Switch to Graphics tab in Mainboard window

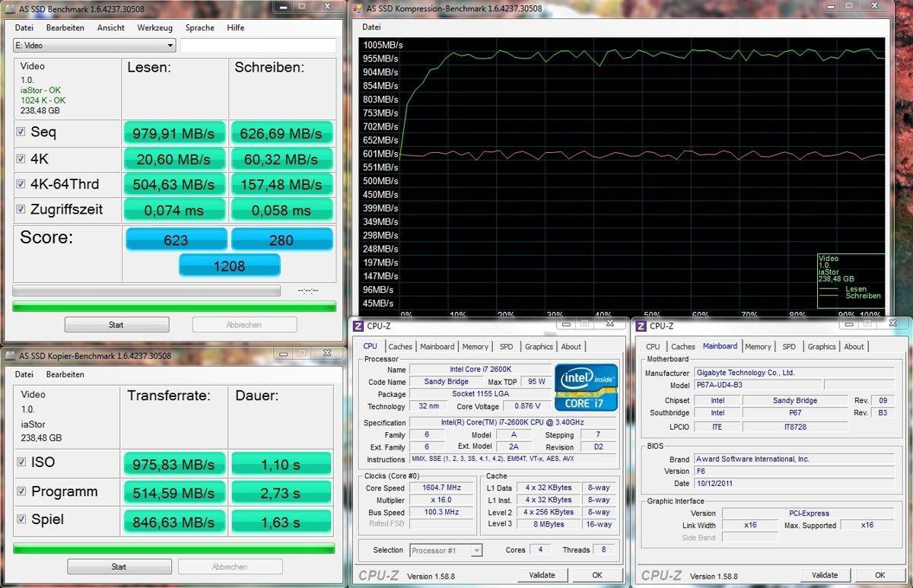822,346
